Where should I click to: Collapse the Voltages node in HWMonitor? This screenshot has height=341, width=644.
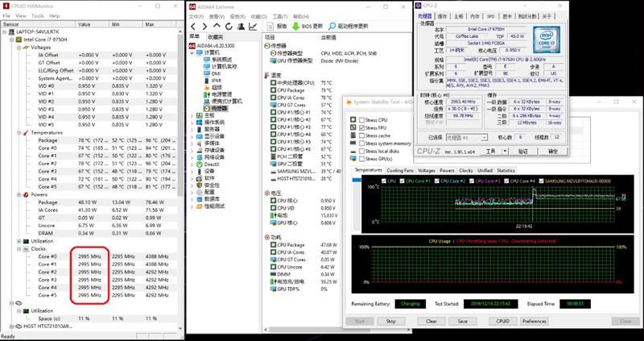19,48
